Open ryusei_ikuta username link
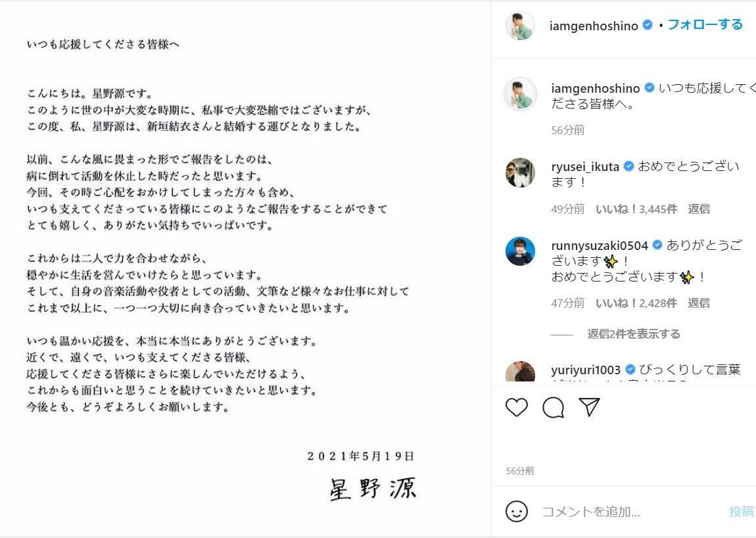 [x=585, y=167]
